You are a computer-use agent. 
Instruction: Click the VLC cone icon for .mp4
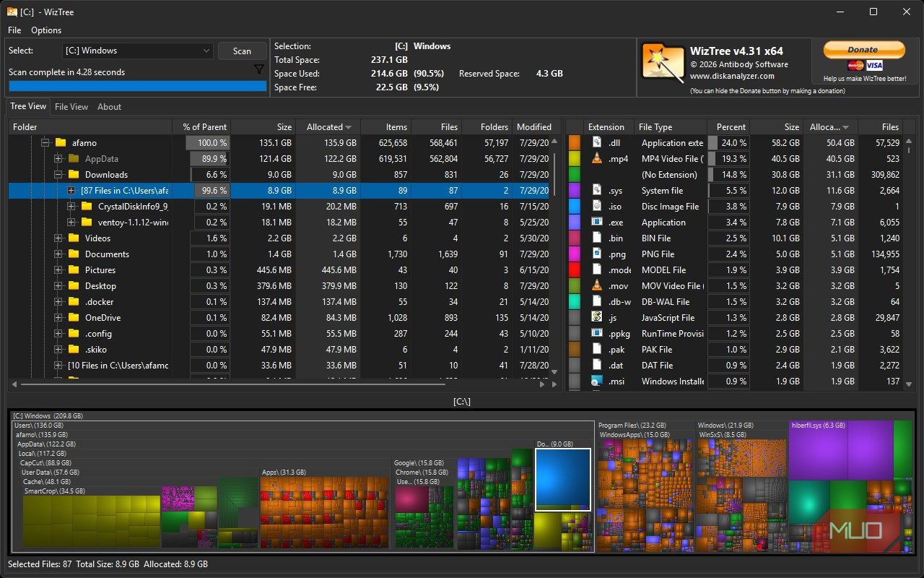point(597,159)
